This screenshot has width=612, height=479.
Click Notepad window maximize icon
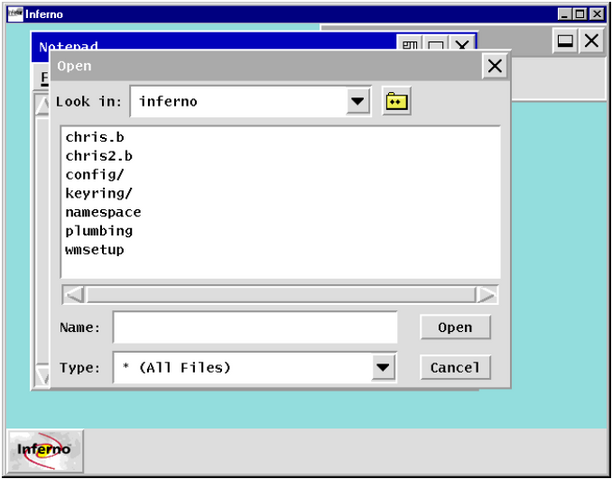pos(436,43)
